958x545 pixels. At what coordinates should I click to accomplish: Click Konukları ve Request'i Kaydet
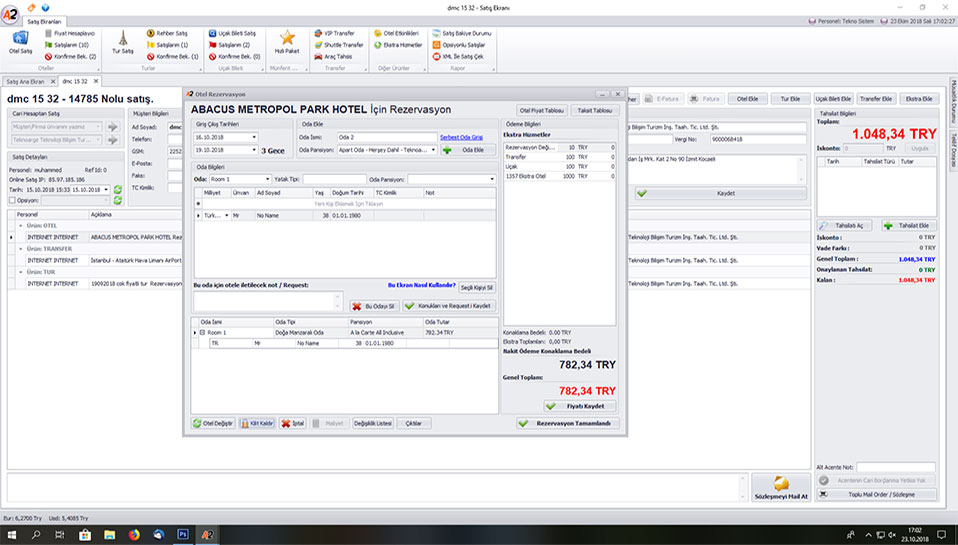449,306
